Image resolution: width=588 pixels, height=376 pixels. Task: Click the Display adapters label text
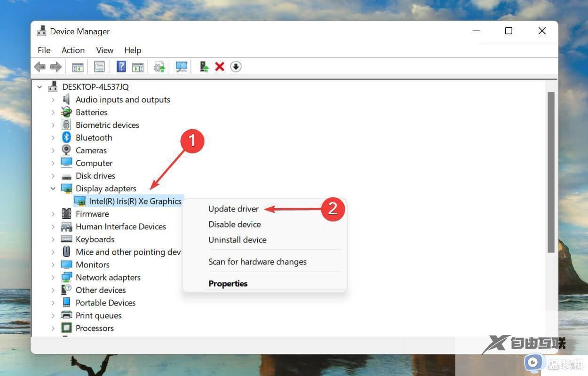[x=106, y=188]
